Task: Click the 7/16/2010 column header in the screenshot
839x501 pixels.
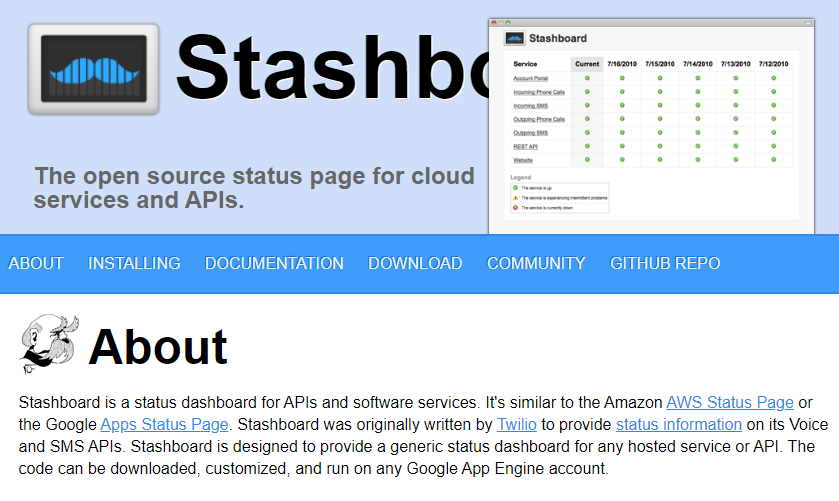Action: click(622, 64)
